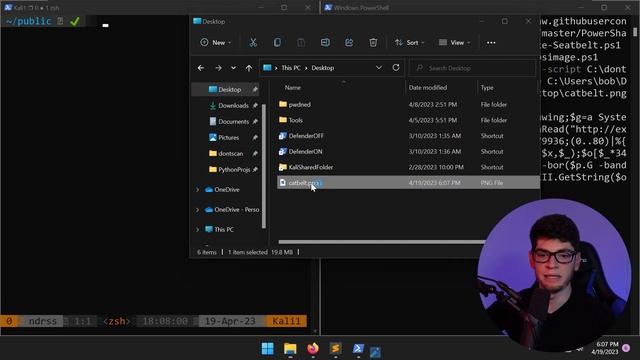Select the pwdned folder

point(300,104)
